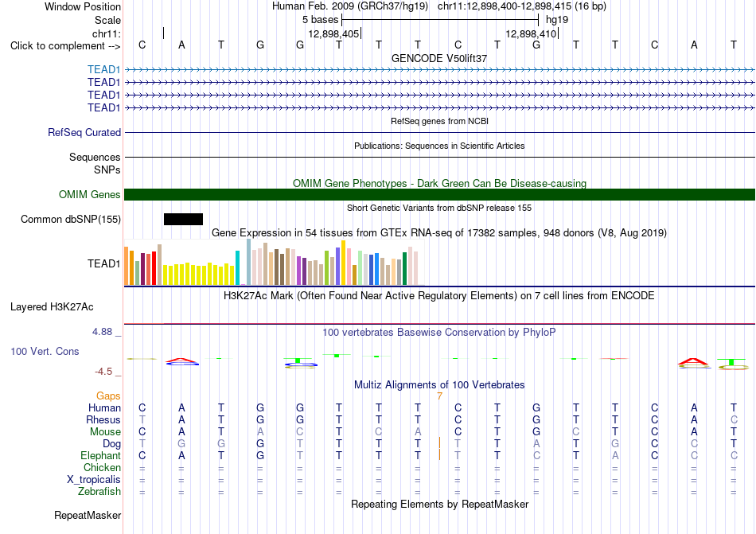This screenshot has width=756, height=534.
Task: Click the '4.88' conservation scale value
Action: (102, 332)
